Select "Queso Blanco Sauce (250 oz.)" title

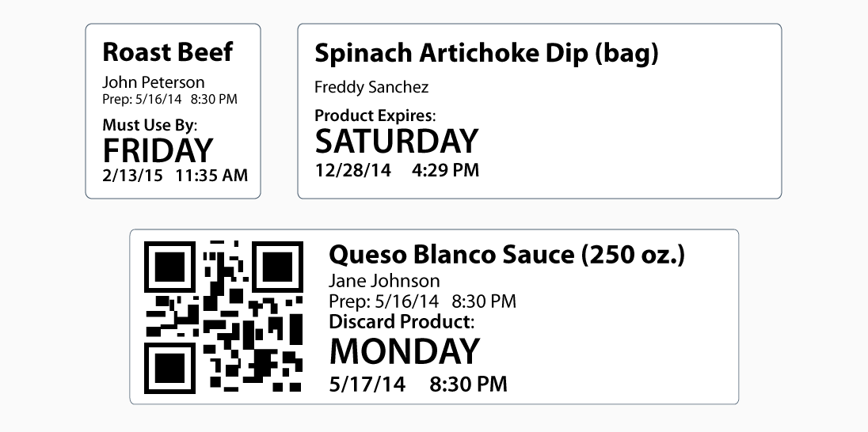[x=507, y=255]
